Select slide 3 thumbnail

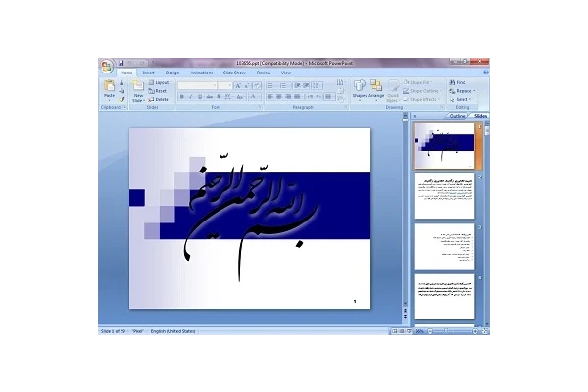point(444,246)
